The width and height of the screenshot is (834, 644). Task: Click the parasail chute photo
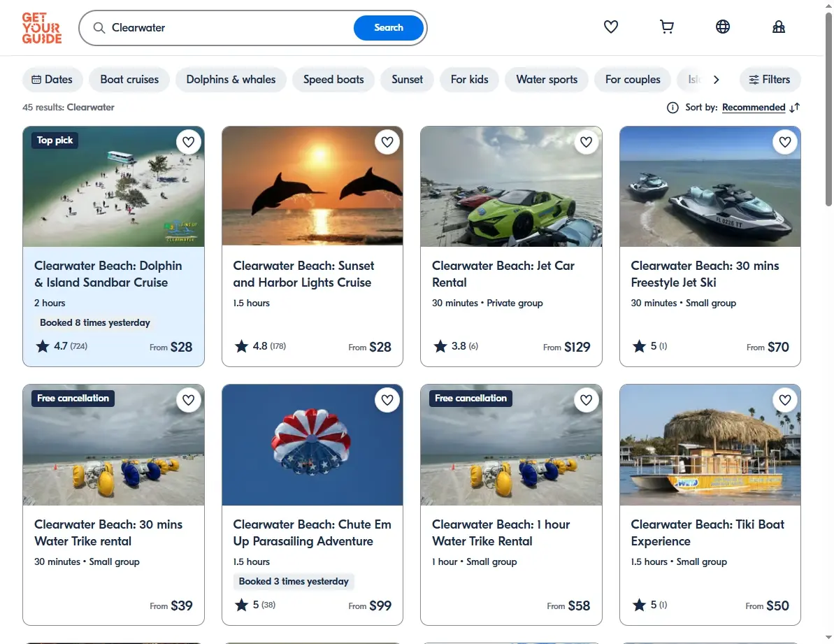[x=312, y=445]
